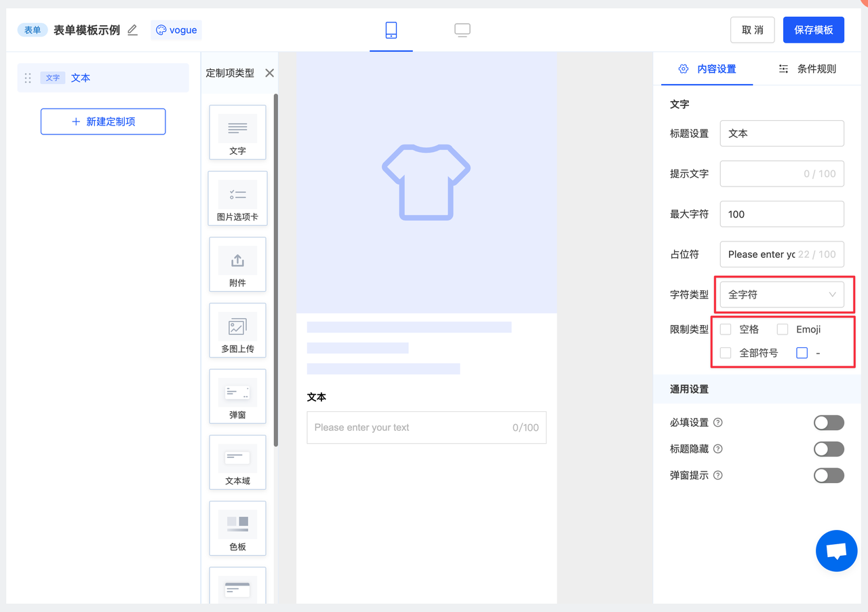Click the pencil edit icon beside template title
Viewport: 868px width, 612px height.
[133, 30]
